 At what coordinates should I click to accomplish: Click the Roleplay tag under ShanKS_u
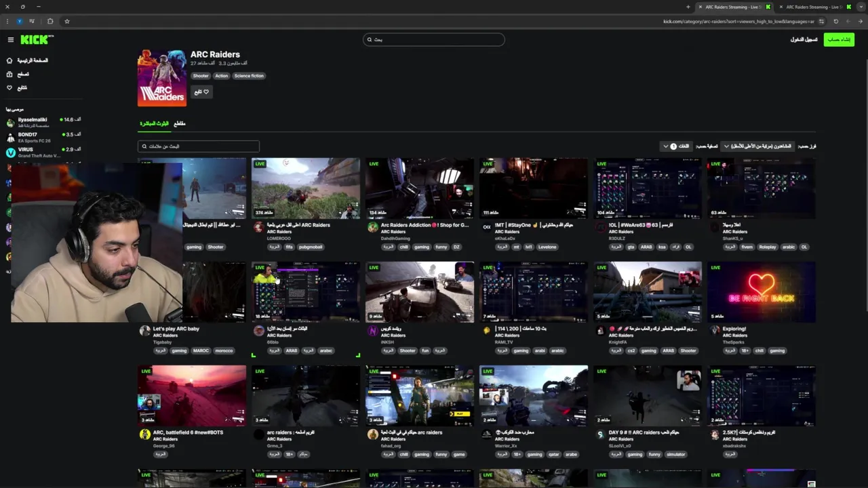767,247
